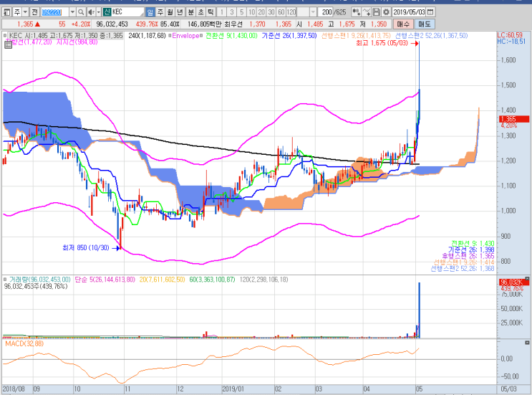Toggle the Envelope indicator checkbox
Screen dimensions: 532x395
point(170,36)
